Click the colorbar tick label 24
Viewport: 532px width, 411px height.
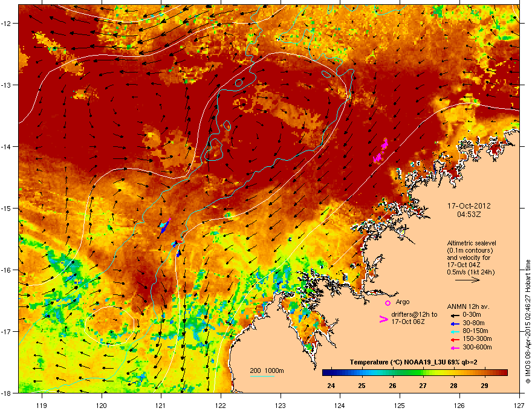pyautogui.click(x=331, y=386)
